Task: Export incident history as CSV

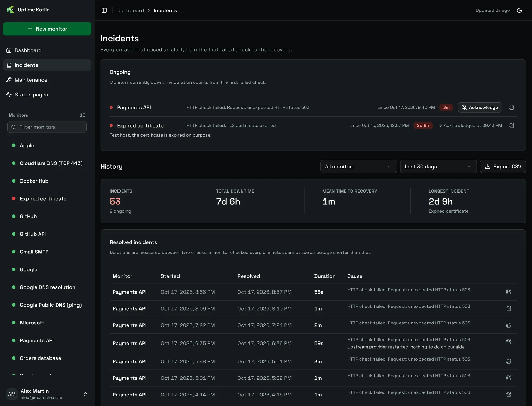Action: pyautogui.click(x=503, y=167)
